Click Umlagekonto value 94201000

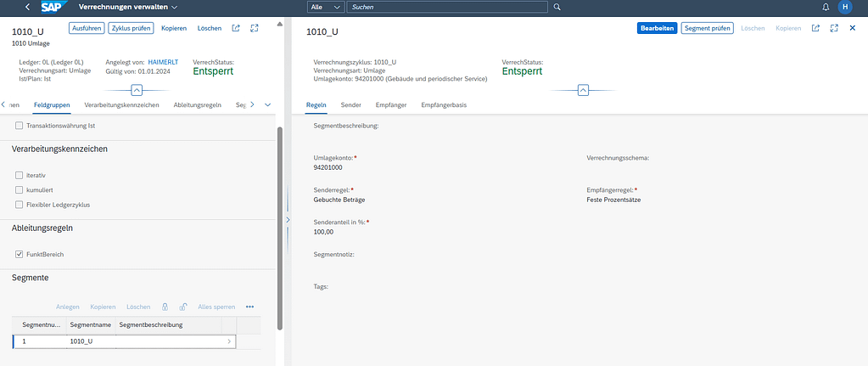[x=328, y=167]
